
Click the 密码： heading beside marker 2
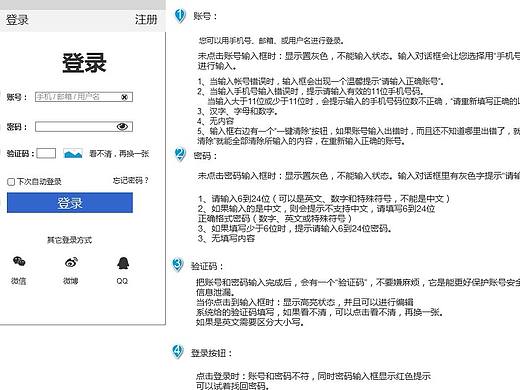click(x=205, y=156)
